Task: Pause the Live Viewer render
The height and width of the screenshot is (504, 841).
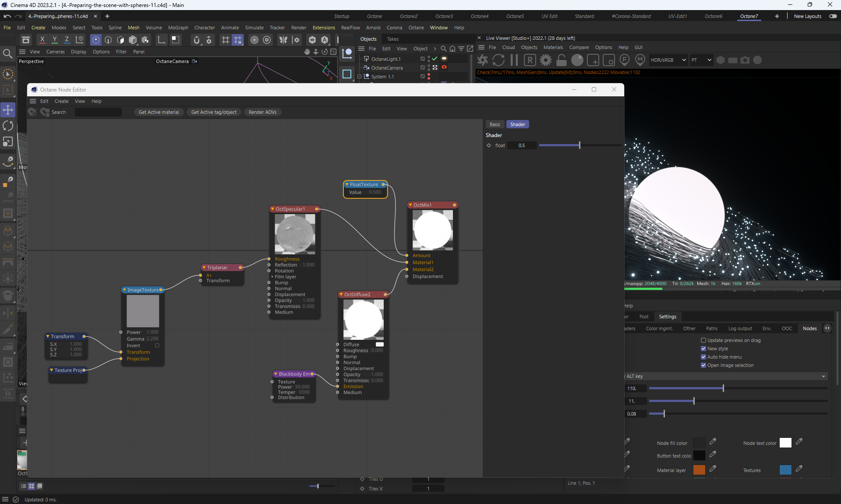Action: click(514, 60)
